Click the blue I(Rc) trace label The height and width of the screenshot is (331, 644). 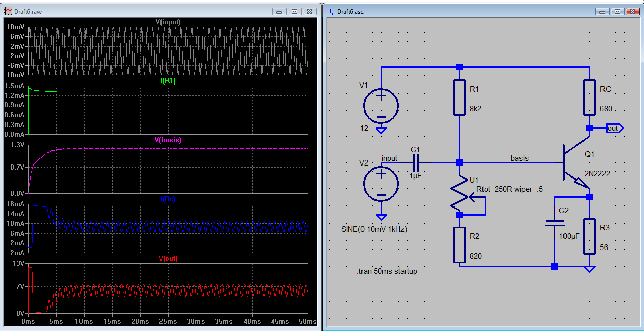168,199
